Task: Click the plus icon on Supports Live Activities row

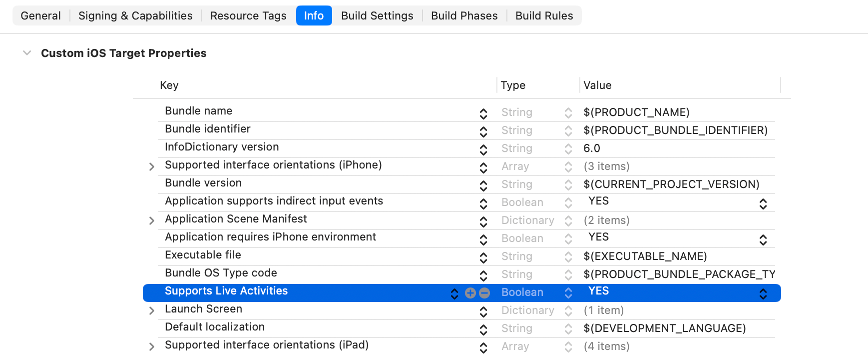Action: tap(470, 293)
